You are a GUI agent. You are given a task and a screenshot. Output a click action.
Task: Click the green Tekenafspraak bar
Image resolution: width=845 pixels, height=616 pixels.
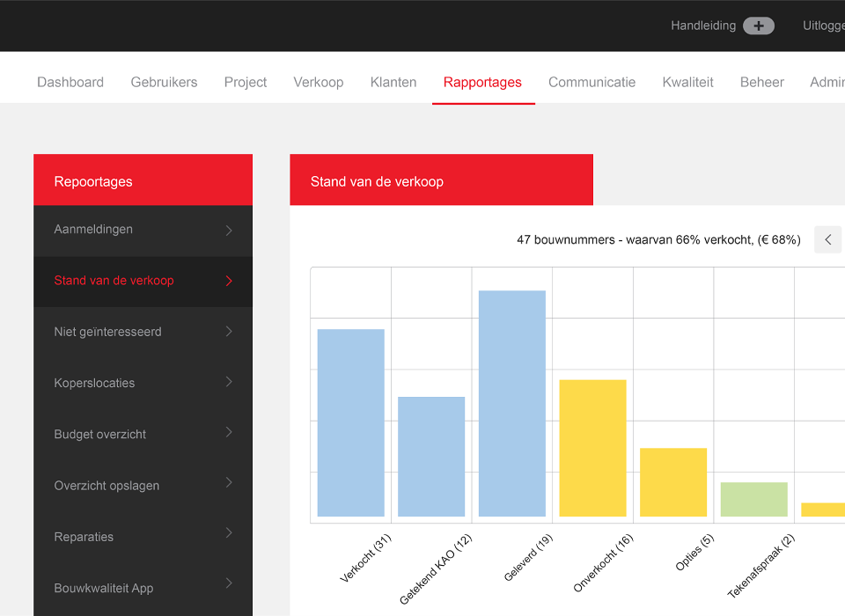coord(753,499)
